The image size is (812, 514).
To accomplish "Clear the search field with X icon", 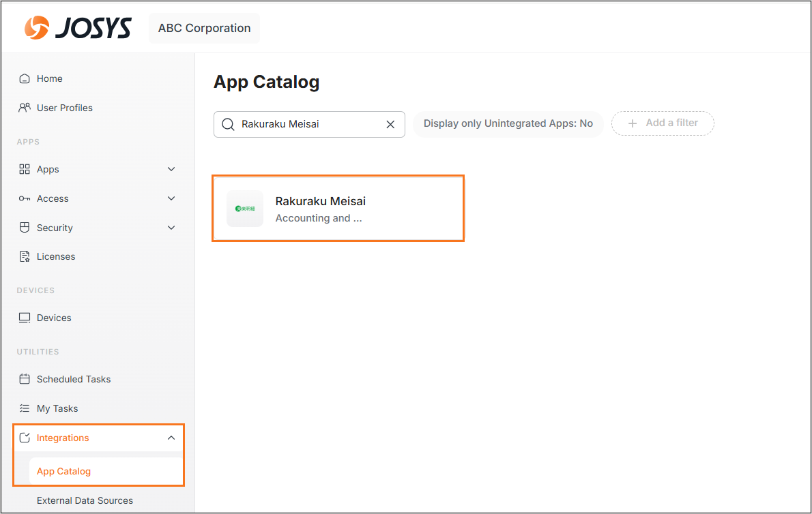I will [390, 124].
